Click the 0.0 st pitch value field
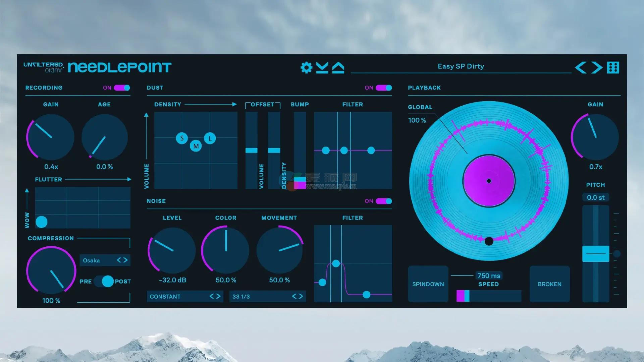The height and width of the screenshot is (362, 644). (595, 197)
